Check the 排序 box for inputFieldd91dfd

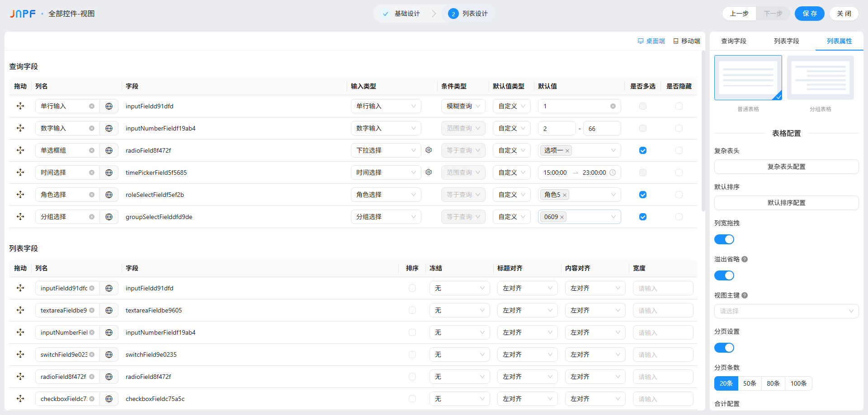(x=412, y=288)
